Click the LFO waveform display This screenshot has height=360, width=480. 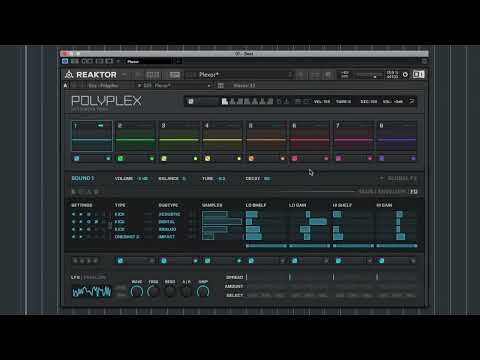tap(92, 292)
